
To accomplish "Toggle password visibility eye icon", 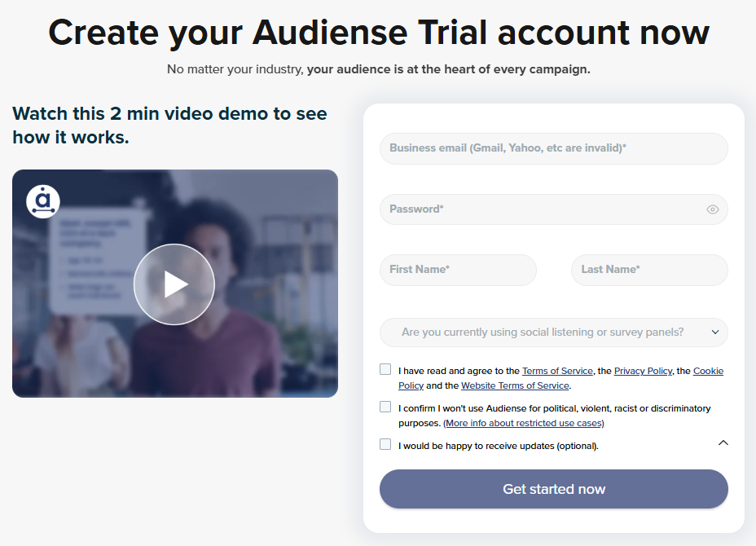I will pyautogui.click(x=713, y=209).
